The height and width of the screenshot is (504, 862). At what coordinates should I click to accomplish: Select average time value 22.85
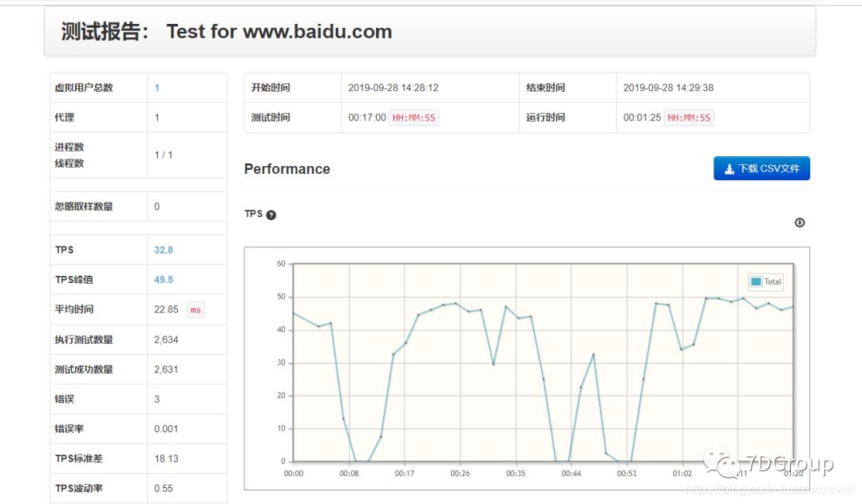pyautogui.click(x=166, y=309)
